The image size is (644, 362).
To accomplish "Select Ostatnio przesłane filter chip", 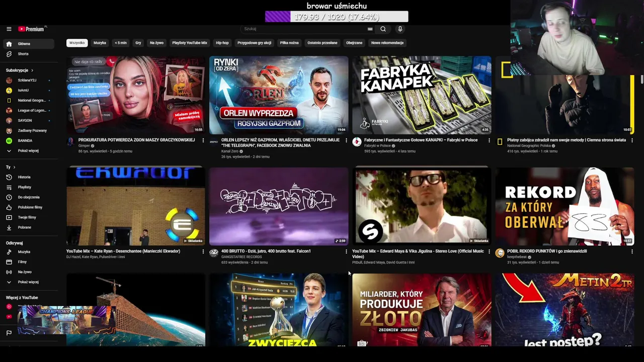I will pos(323,43).
